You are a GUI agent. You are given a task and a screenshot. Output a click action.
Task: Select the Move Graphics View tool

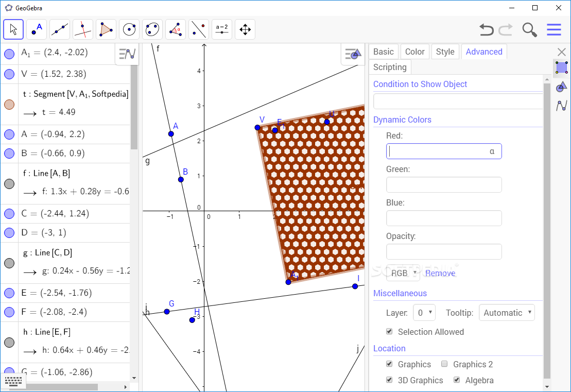[245, 29]
